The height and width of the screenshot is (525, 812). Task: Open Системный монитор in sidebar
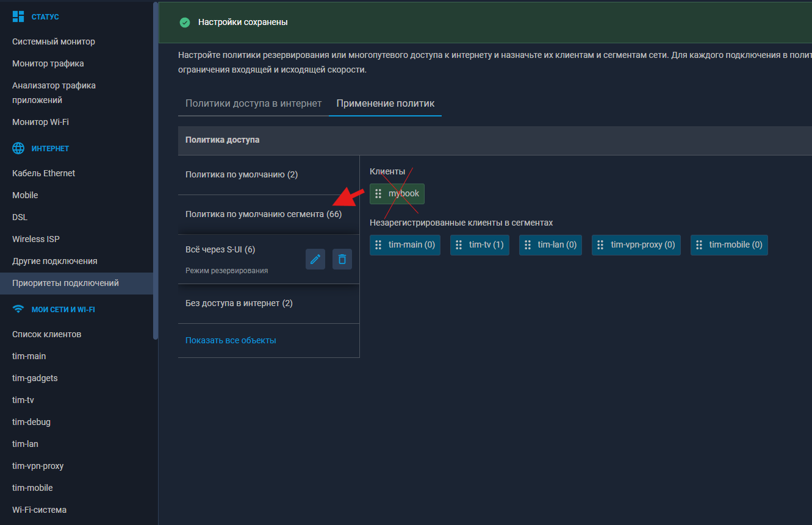(54, 41)
